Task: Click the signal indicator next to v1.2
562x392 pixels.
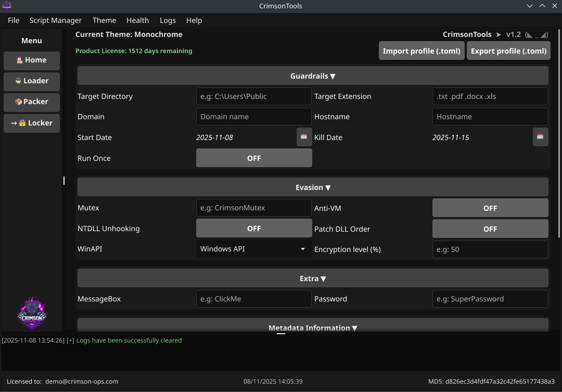Action: [x=537, y=34]
